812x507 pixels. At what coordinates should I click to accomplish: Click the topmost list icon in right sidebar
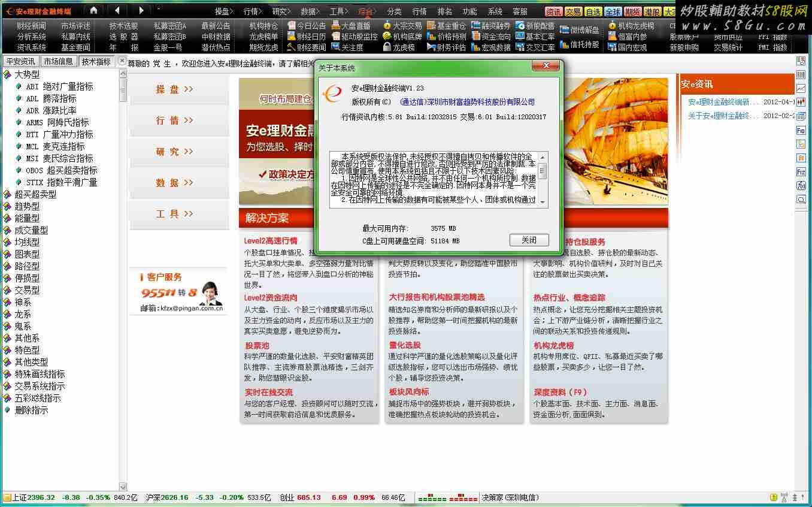[x=801, y=61]
